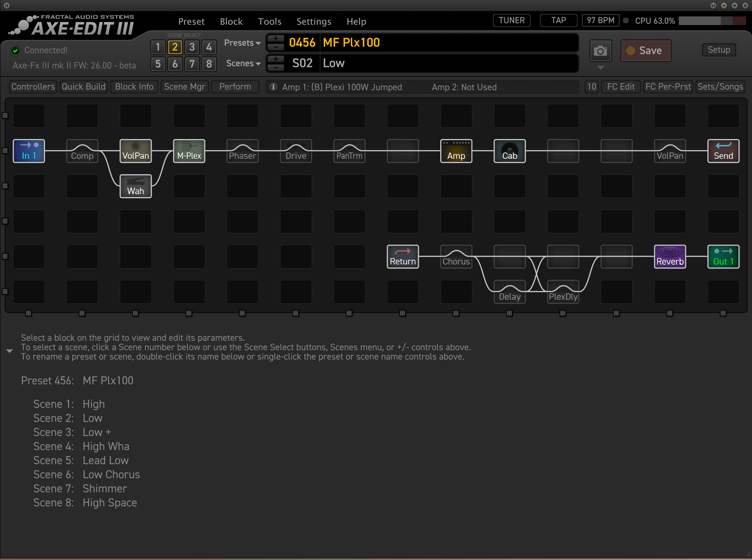The image size is (752, 560).
Task: Select Scene 5 in the Scene Select panel
Action: click(x=158, y=64)
